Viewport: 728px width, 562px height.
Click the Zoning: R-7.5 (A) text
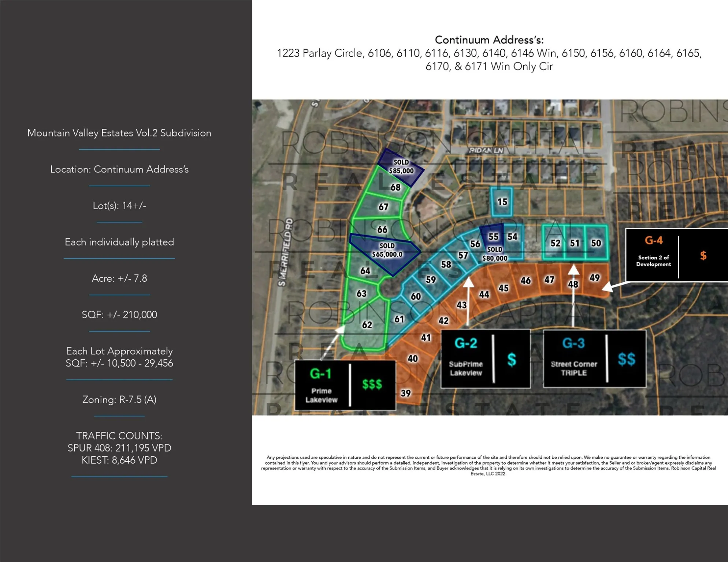tap(119, 399)
